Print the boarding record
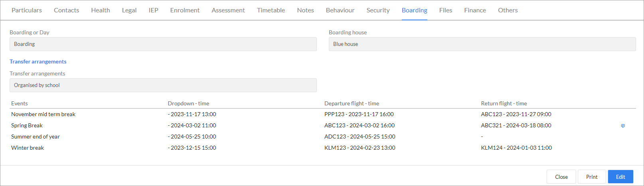This screenshot has height=186, width=644. [x=592, y=177]
